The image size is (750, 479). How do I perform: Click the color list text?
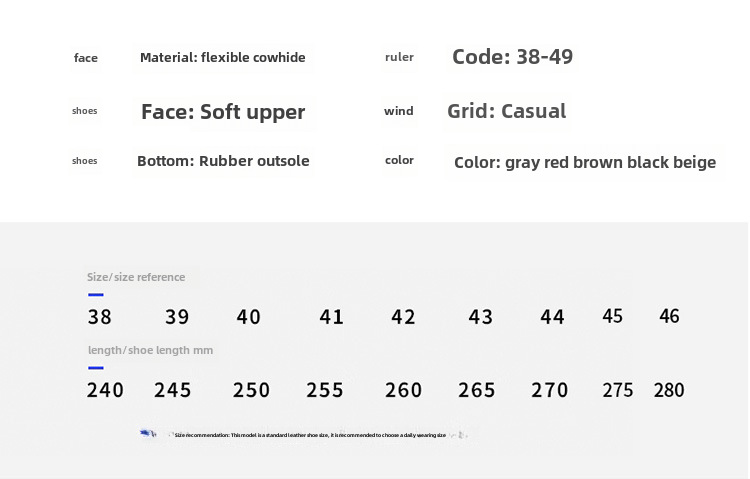pyautogui.click(x=585, y=163)
